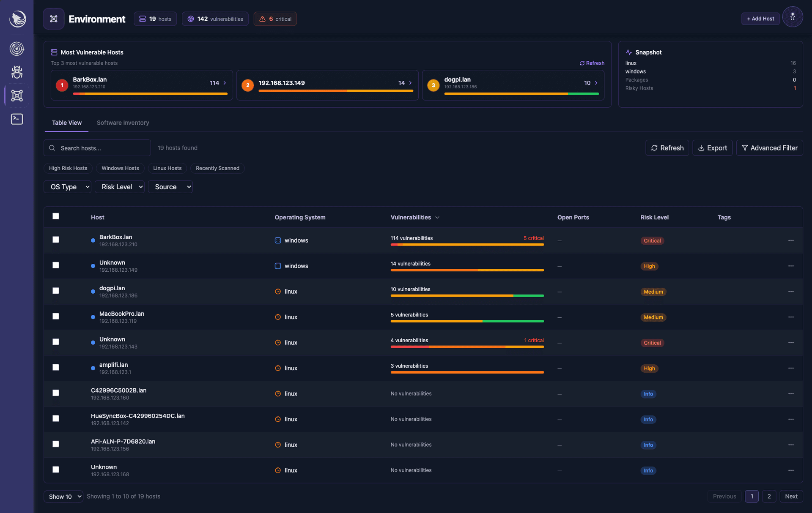Screen dimensions: 812x513
Task: Check the checkbox next to BarkBox.lan
Action: pyautogui.click(x=56, y=240)
